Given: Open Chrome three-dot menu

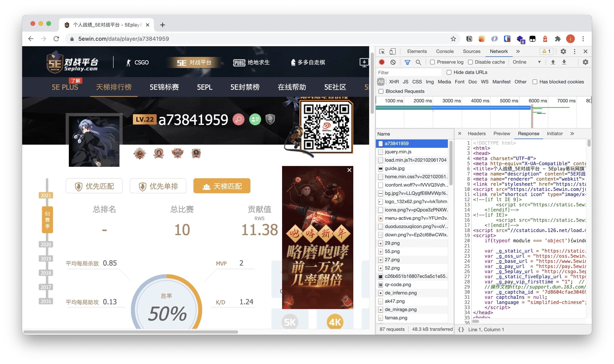Looking at the screenshot, I should pos(583,39).
